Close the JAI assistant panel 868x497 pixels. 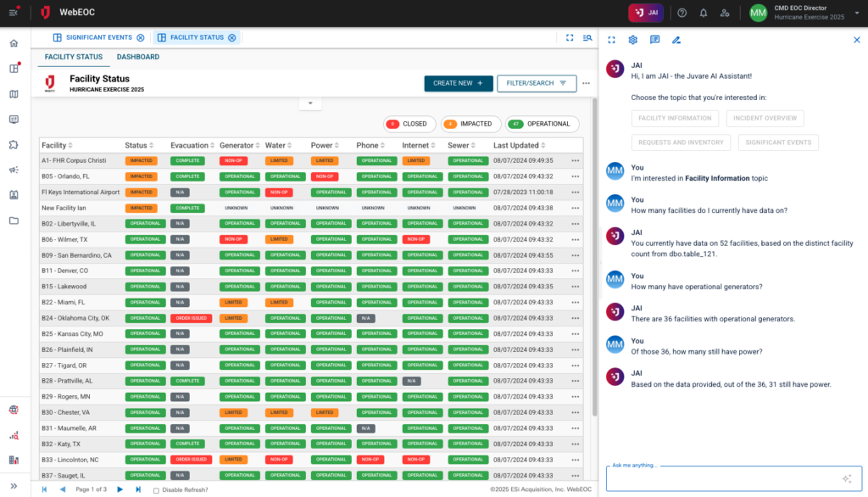[x=857, y=40]
